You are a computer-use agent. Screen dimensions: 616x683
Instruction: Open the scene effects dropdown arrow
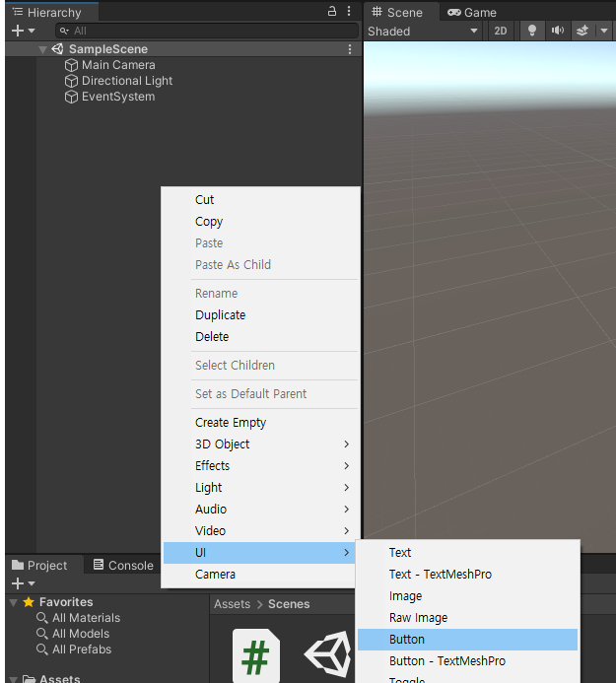[604, 31]
